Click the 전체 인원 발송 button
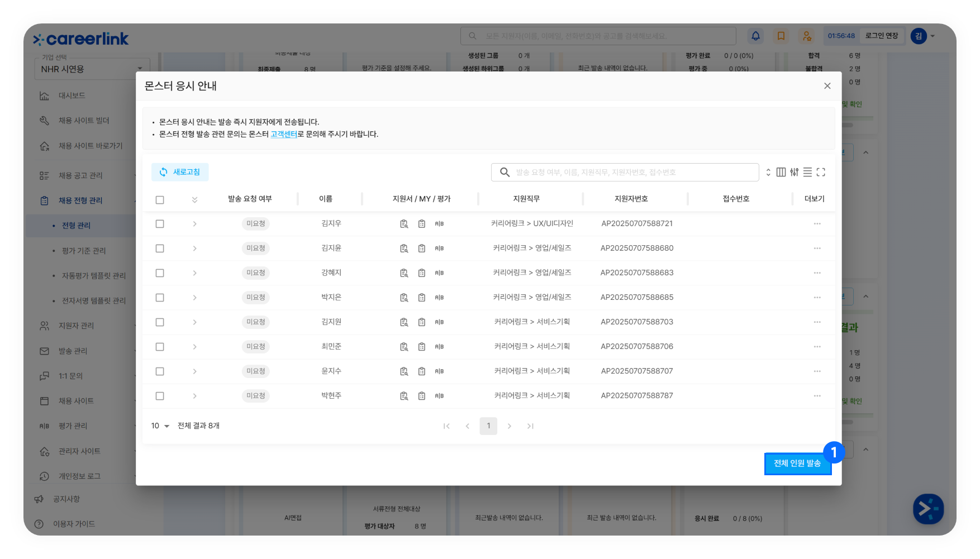980x559 pixels. pos(797,464)
